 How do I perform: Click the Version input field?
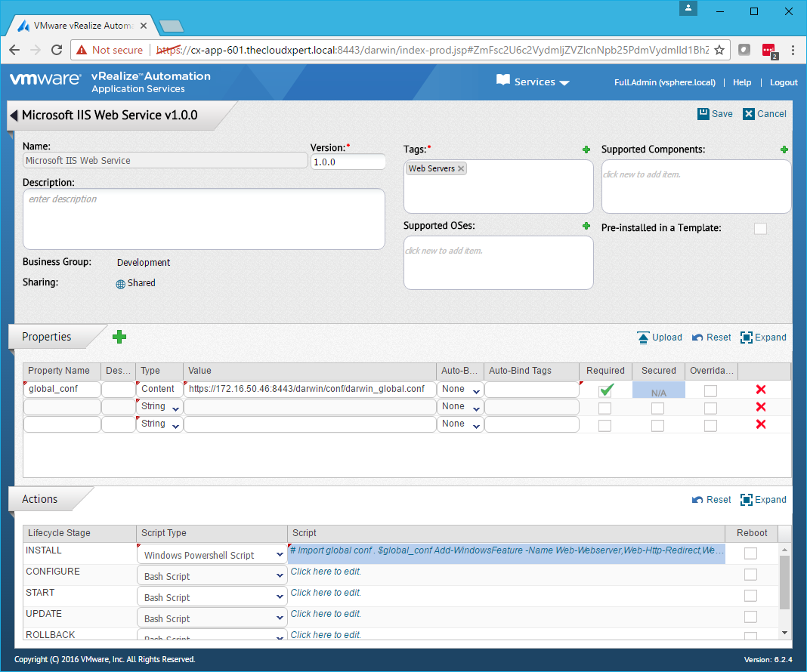pos(348,162)
